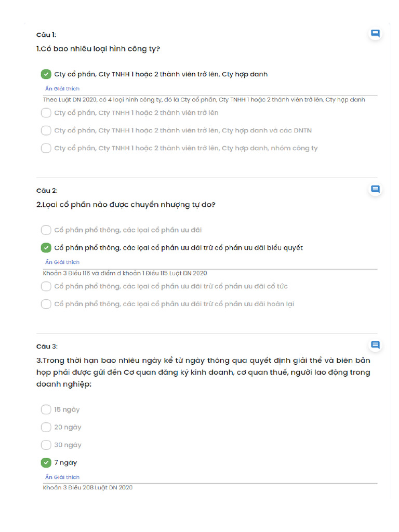Image resolution: width=399 pixels, height=532 pixels.
Task: Click green checkmark on the 7 ngày answer
Action: 46,462
